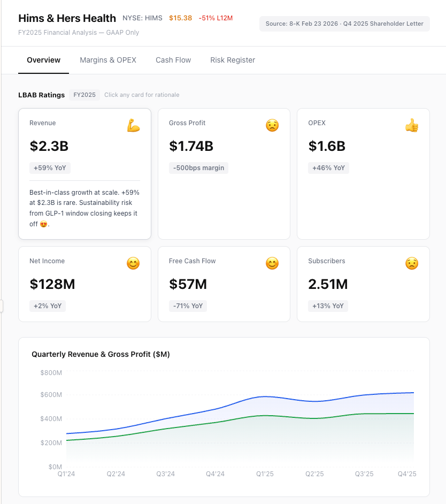
Task: Click the Q4'24 label on chart axis
Action: [x=216, y=474]
